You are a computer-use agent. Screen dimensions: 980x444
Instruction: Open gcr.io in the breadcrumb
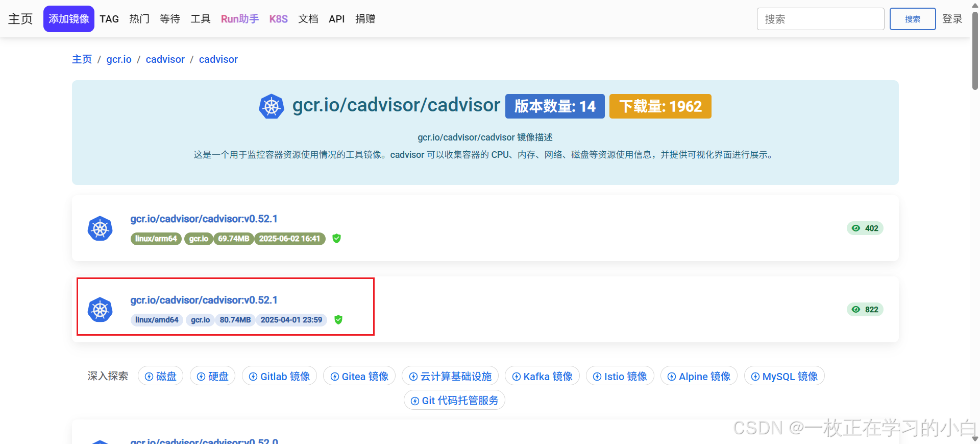pyautogui.click(x=119, y=59)
